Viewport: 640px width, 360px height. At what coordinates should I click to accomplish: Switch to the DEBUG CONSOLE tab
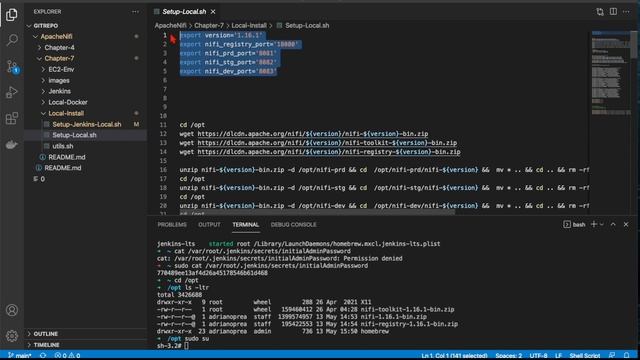point(293,224)
